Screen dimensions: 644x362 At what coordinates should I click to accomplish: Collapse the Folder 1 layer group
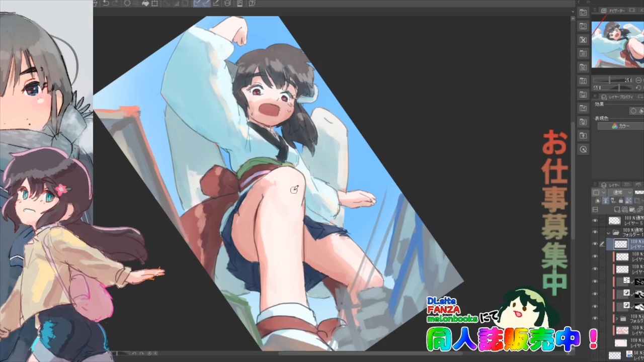point(608,232)
